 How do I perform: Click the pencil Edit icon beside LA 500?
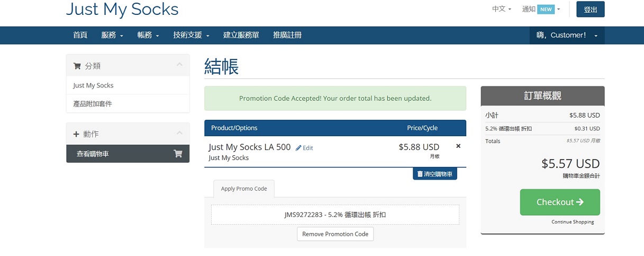point(299,148)
